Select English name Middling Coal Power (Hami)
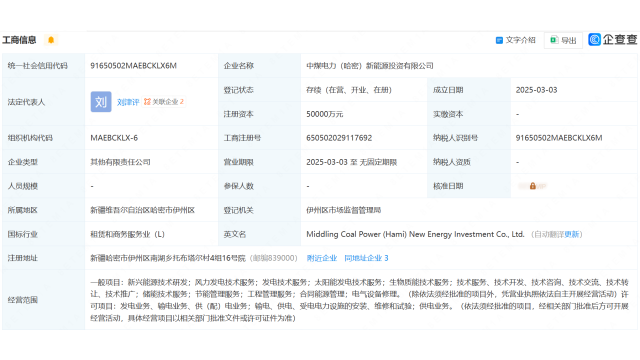The width and height of the screenshot is (640, 360). (415, 234)
